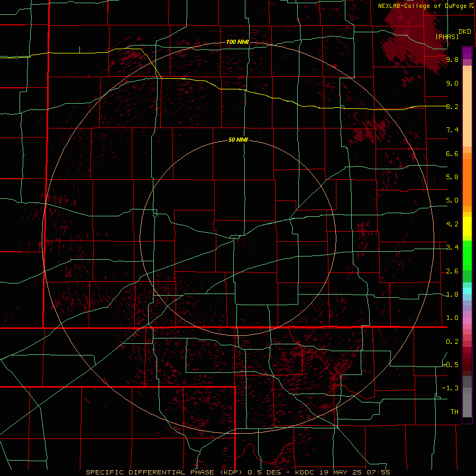
Task: Click the 1.8 value on the color scale
Action: point(452,295)
